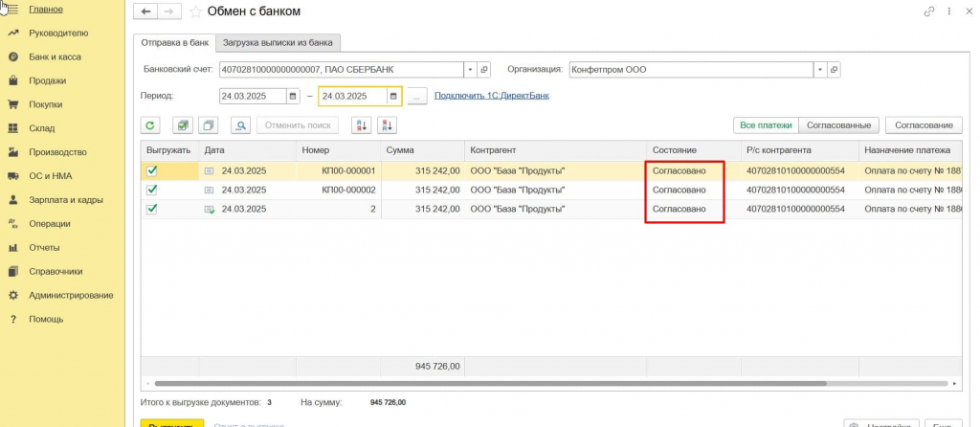Open Склад section
The width and height of the screenshot is (980, 427).
pyautogui.click(x=42, y=128)
